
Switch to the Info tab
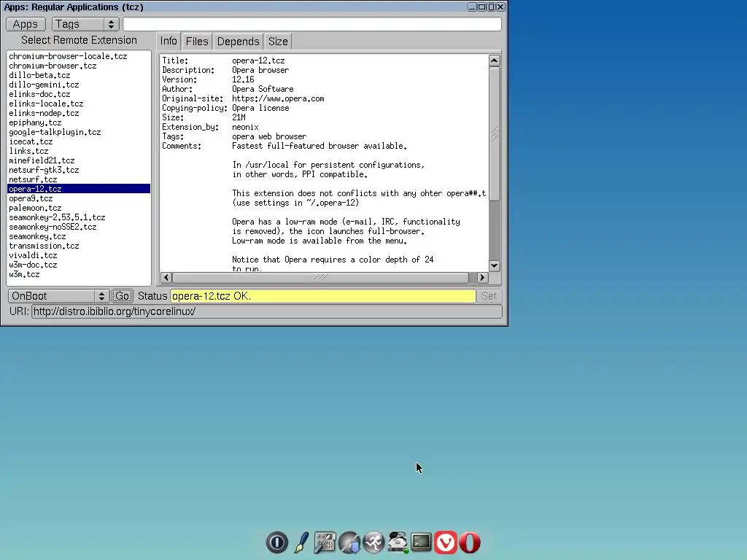[169, 42]
